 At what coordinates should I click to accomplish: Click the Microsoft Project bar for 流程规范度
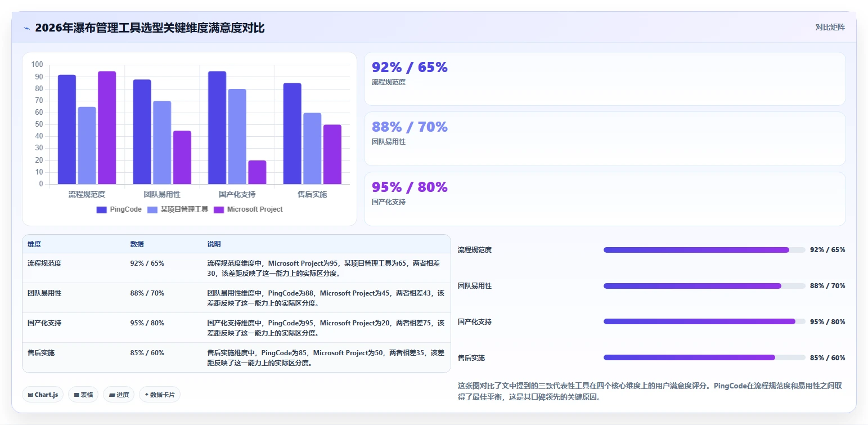(107, 128)
